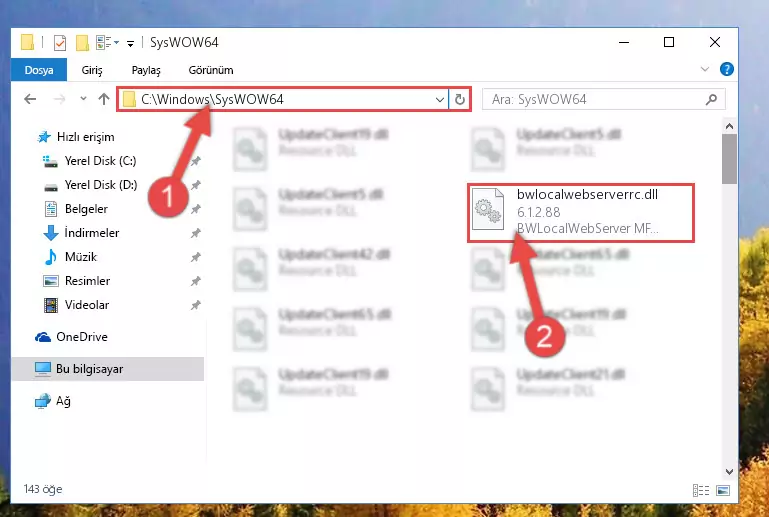Click the vertical scrollbar up arrow
Viewport: 769px width, 517px height.
(x=729, y=126)
